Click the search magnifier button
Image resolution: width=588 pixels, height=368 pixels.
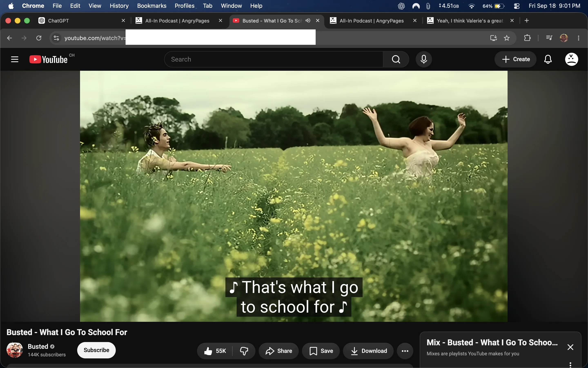(x=396, y=59)
